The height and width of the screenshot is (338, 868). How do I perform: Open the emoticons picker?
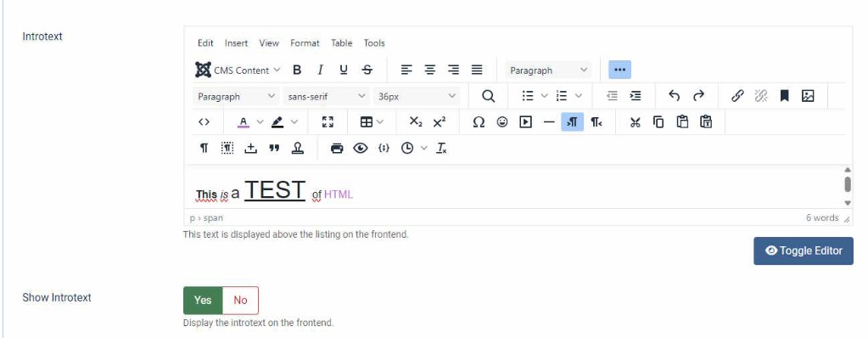[x=502, y=122]
